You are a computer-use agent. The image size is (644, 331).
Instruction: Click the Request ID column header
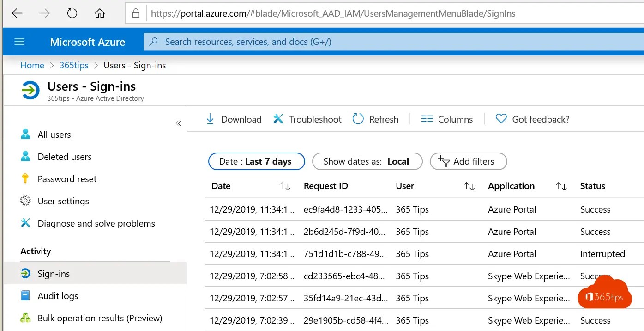[x=326, y=186]
